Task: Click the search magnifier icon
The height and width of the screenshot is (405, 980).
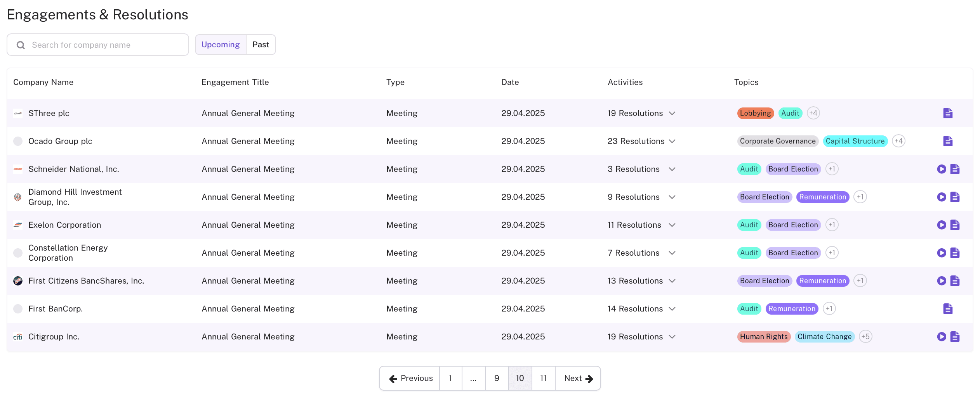Action: point(21,45)
